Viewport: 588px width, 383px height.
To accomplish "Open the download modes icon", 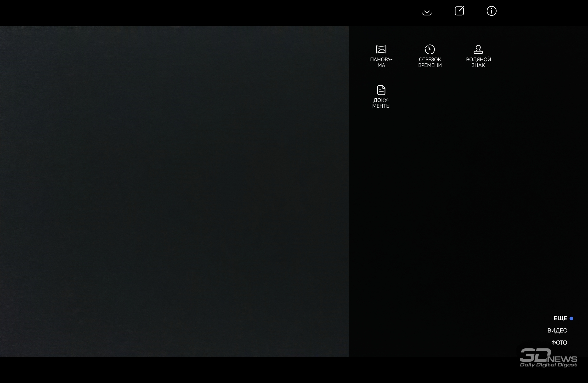I will [x=427, y=11].
